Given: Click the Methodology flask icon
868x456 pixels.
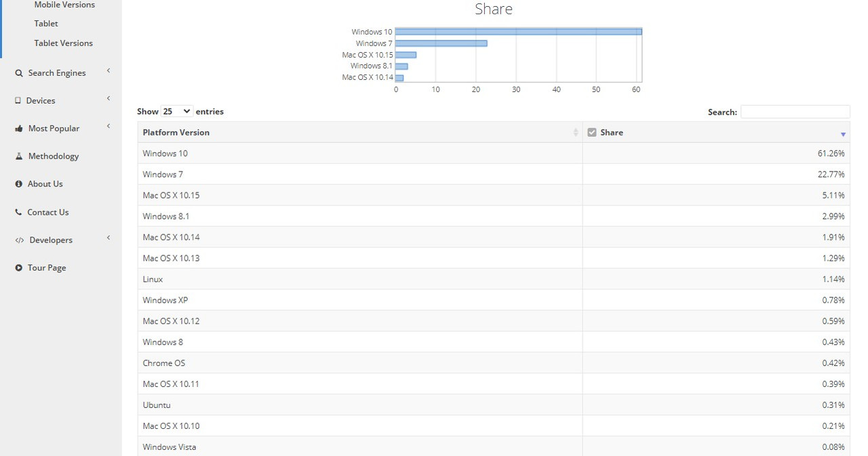Looking at the screenshot, I should 19,156.
